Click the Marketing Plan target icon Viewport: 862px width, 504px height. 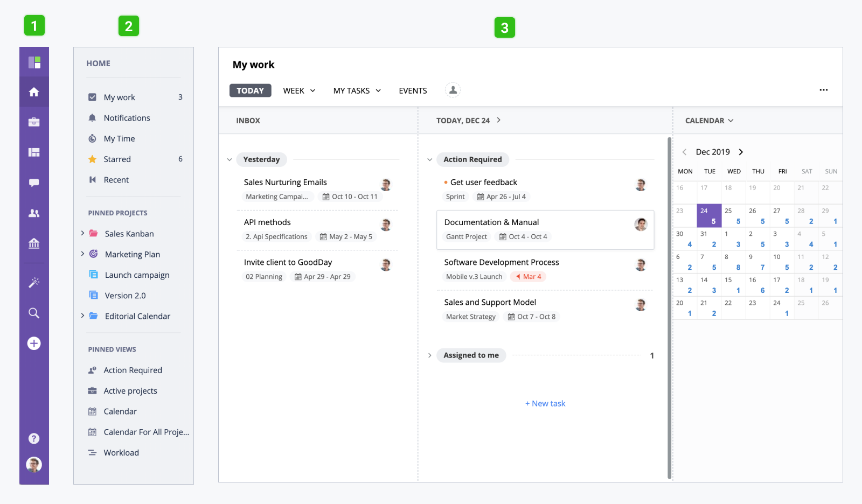pos(93,254)
